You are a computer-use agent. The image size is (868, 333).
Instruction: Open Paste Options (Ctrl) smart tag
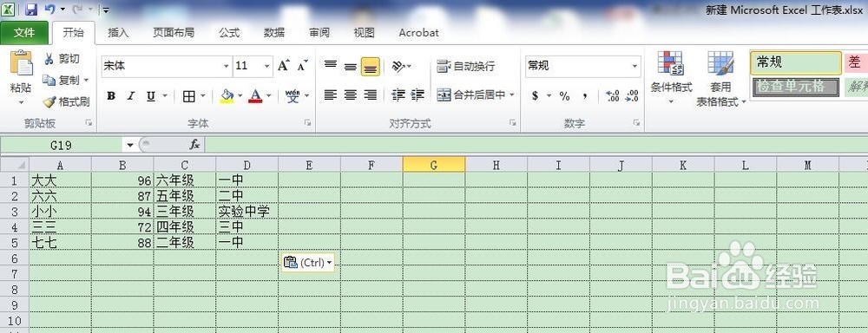click(308, 262)
